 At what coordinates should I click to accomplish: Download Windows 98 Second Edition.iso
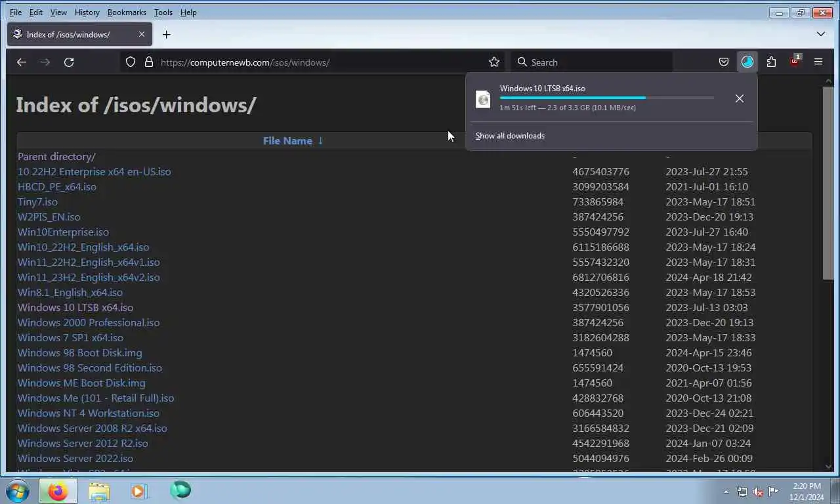90,367
